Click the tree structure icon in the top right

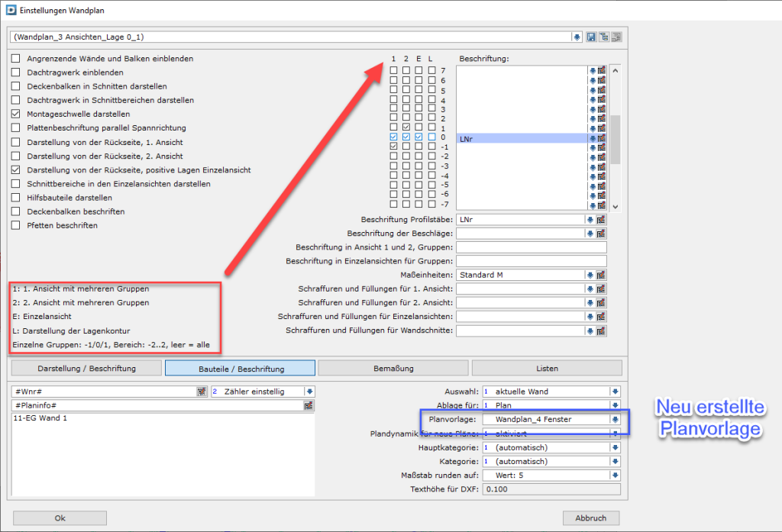tap(603, 37)
